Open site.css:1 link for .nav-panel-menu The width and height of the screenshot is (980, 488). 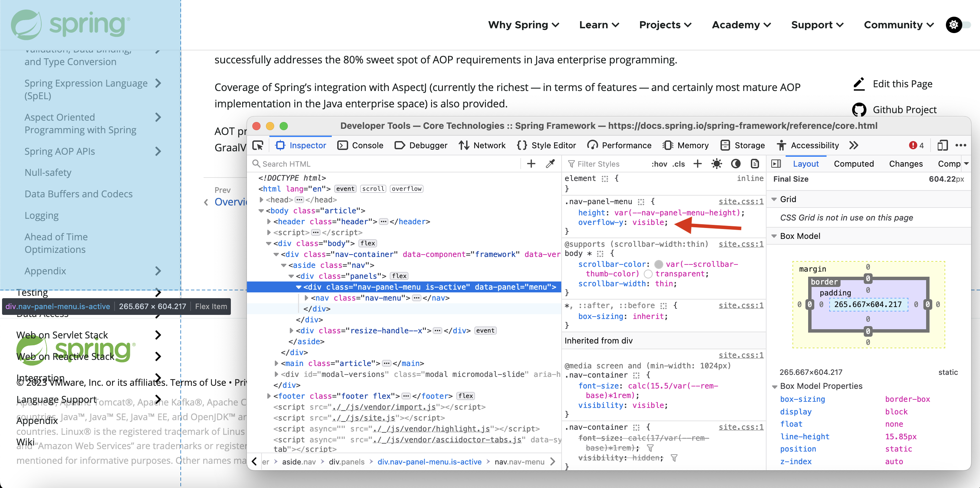tap(741, 202)
